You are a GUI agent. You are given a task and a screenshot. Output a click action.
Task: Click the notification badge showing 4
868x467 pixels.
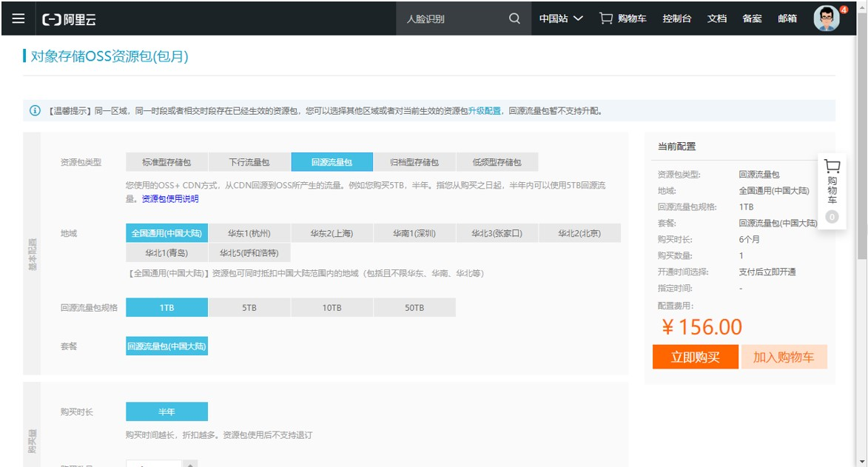pos(844,10)
